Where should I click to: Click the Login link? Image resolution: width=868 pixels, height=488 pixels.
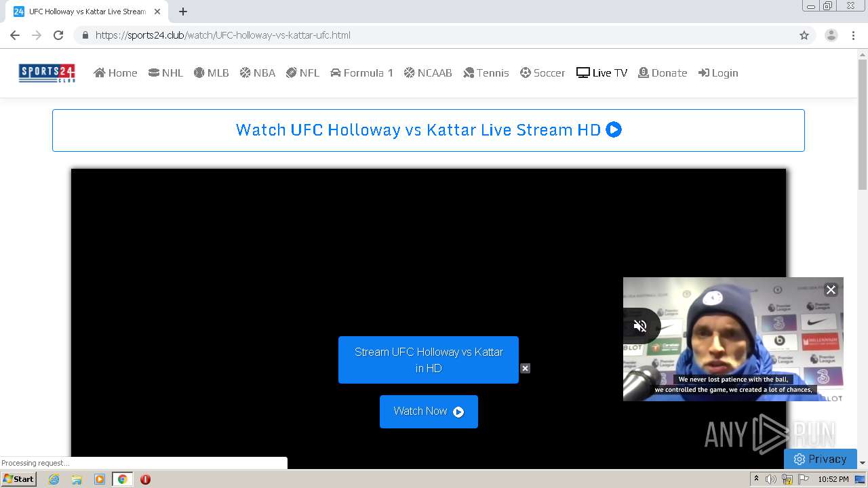point(718,73)
